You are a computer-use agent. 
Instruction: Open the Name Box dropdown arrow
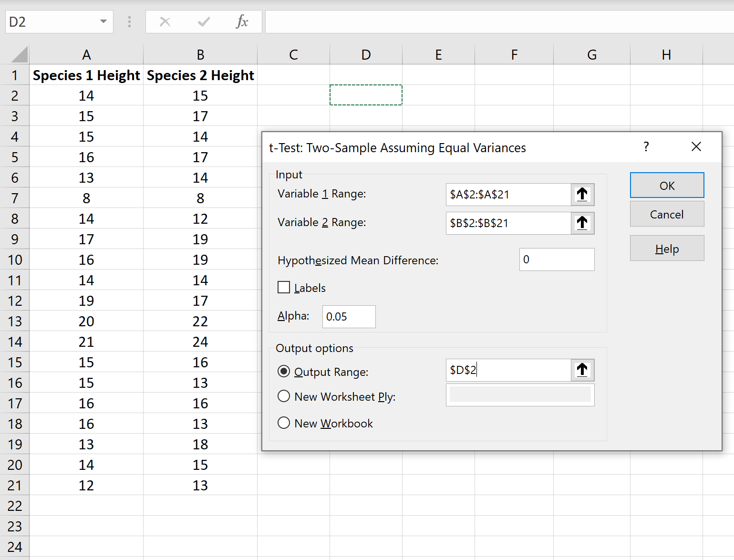[103, 21]
